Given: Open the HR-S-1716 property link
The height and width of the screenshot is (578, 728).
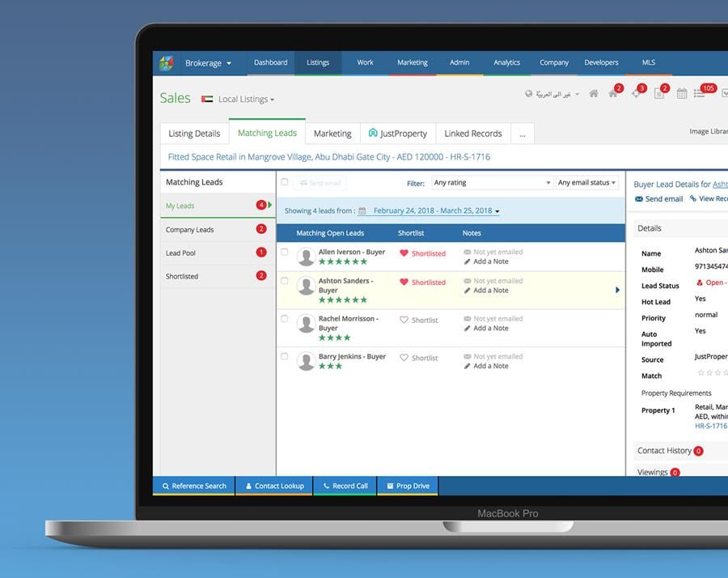Looking at the screenshot, I should pos(711,426).
